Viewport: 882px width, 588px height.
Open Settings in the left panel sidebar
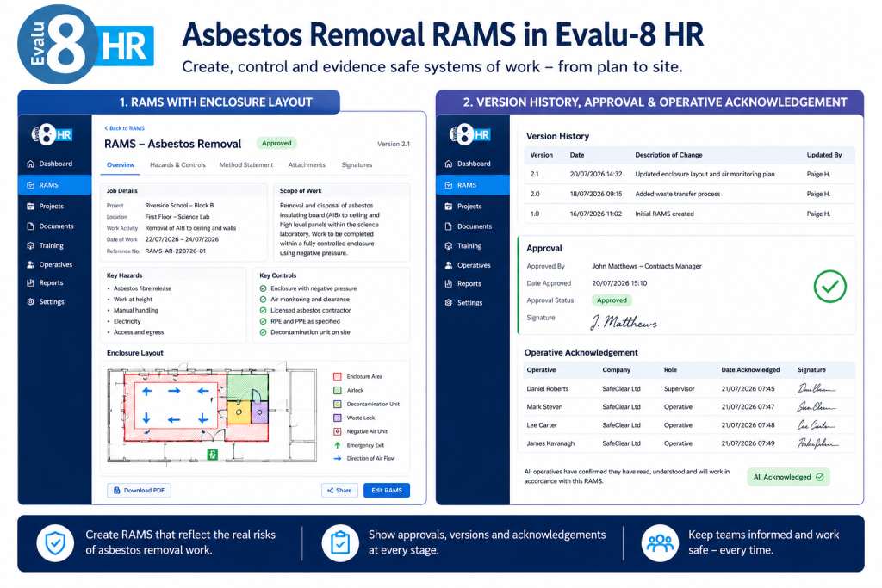46,302
